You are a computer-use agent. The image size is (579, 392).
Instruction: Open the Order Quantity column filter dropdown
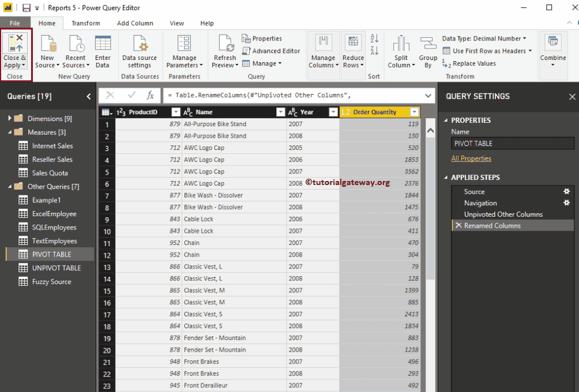tap(414, 112)
